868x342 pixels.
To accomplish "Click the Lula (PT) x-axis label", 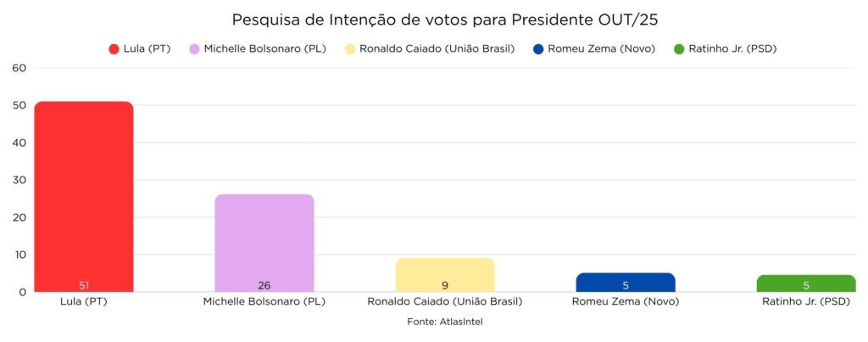I will coord(84,301).
